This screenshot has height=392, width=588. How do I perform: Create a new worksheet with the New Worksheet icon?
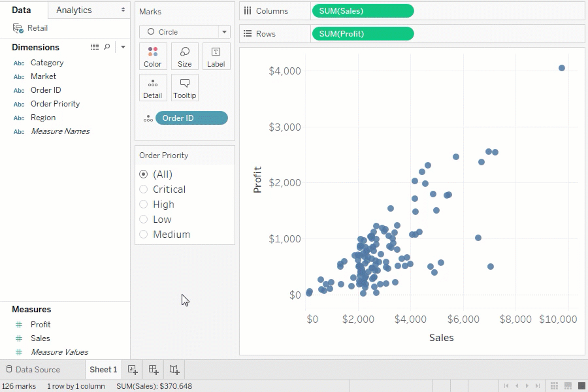[133, 369]
